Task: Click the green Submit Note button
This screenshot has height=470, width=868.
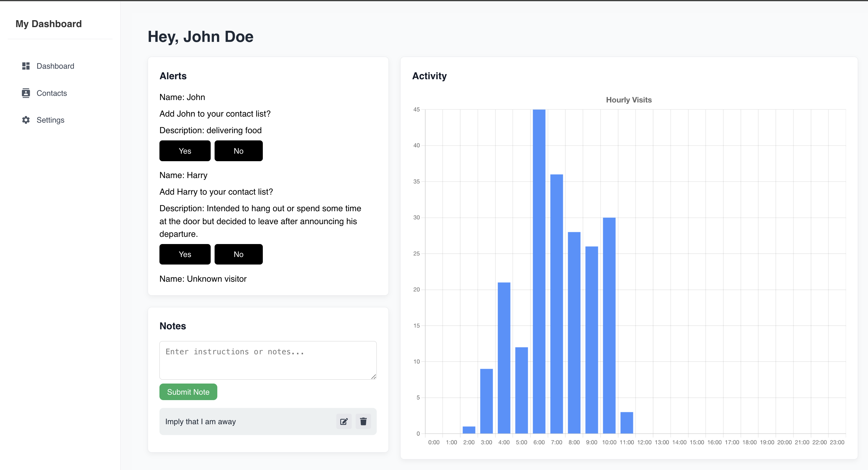Action: tap(188, 392)
